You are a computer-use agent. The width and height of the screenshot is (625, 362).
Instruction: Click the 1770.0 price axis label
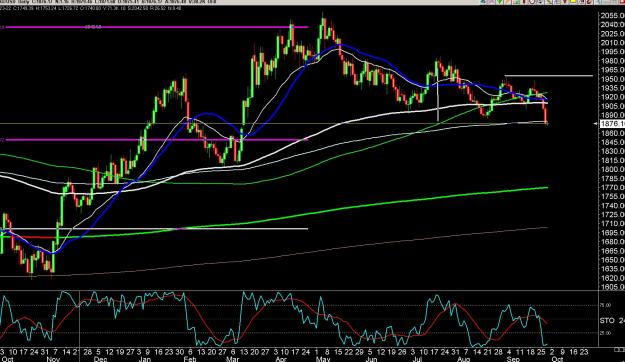(613, 187)
